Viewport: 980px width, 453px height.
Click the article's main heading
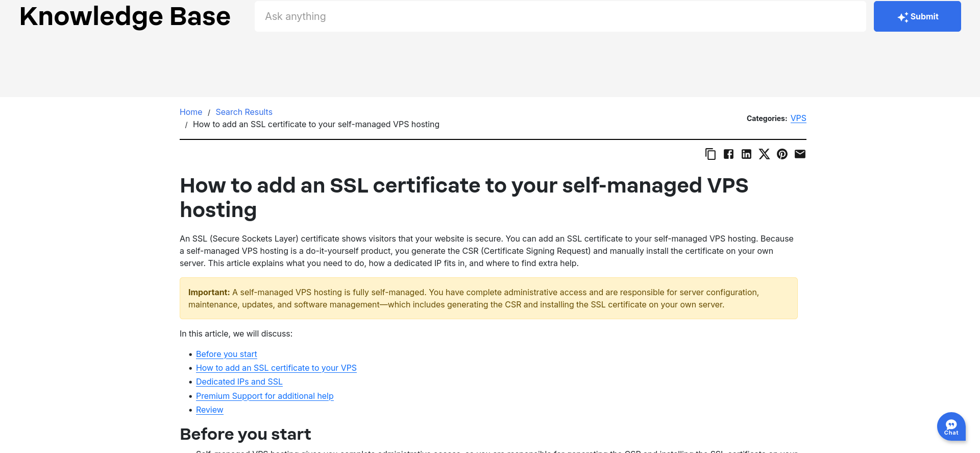tap(463, 198)
